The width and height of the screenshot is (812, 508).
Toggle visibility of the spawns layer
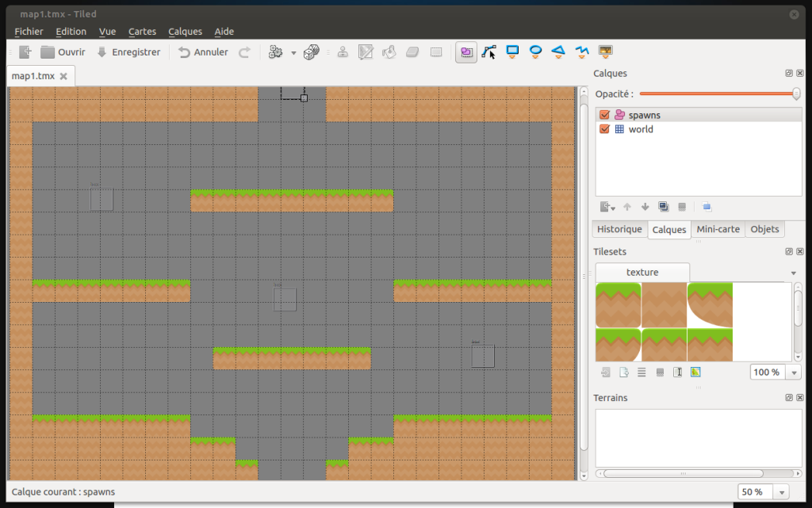point(604,114)
